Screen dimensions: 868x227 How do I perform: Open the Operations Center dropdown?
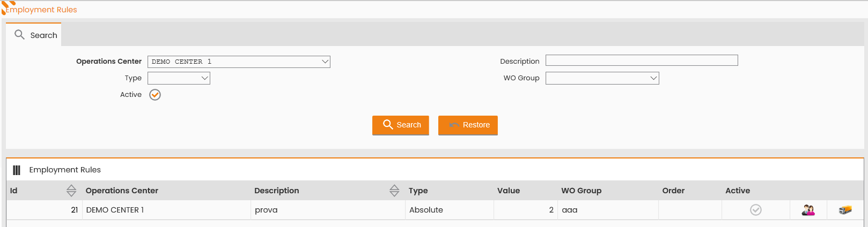click(239, 62)
